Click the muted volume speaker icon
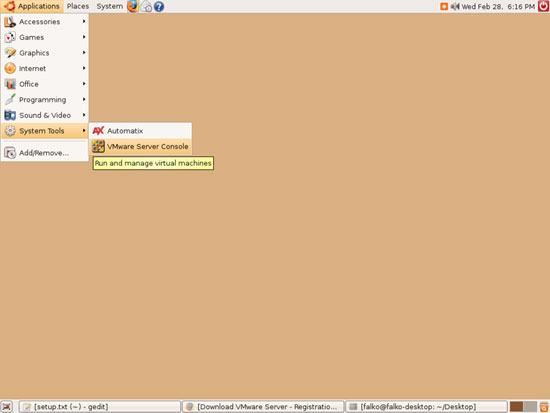Viewport: 550px width, 413px height. 455,6
